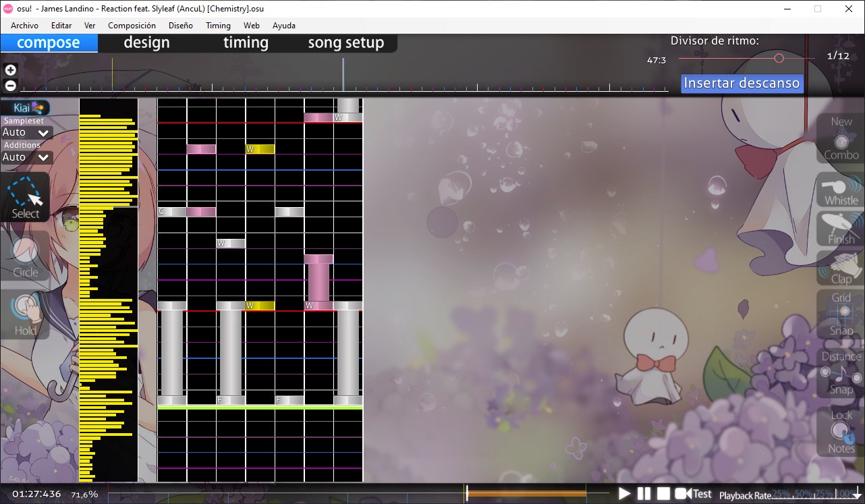The image size is (865, 504).
Task: Choose the Circle note tool
Action: (x=26, y=256)
